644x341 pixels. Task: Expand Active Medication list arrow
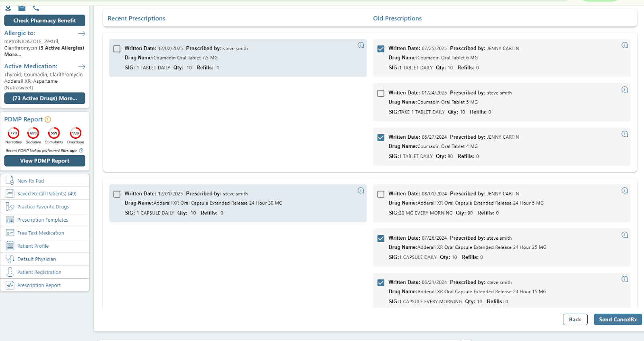point(82,66)
